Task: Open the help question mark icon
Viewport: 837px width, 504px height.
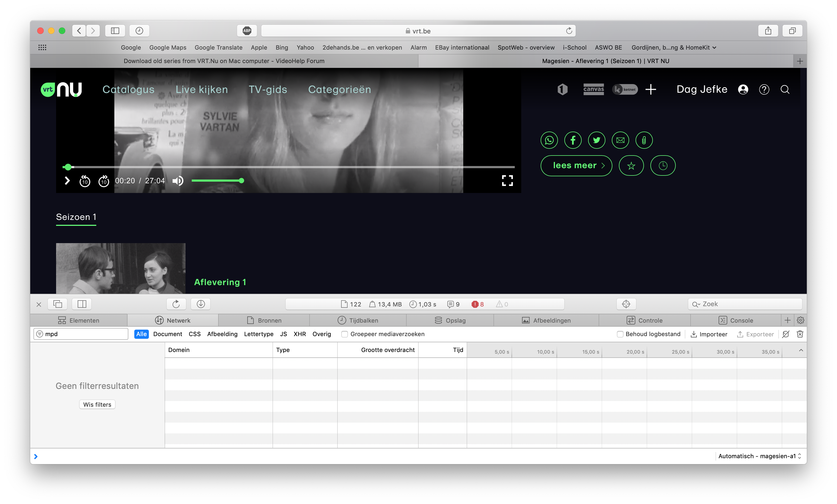Action: point(764,89)
